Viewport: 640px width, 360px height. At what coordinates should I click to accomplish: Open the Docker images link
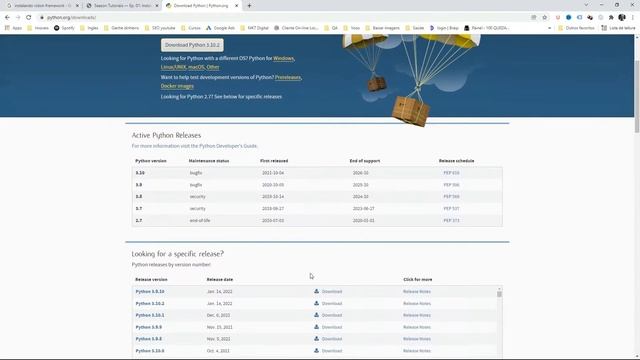click(x=177, y=86)
